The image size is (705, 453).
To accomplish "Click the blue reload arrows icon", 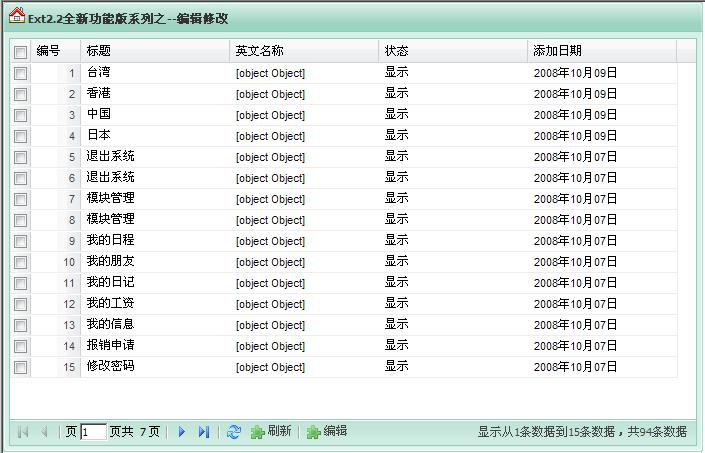I will click(234, 432).
